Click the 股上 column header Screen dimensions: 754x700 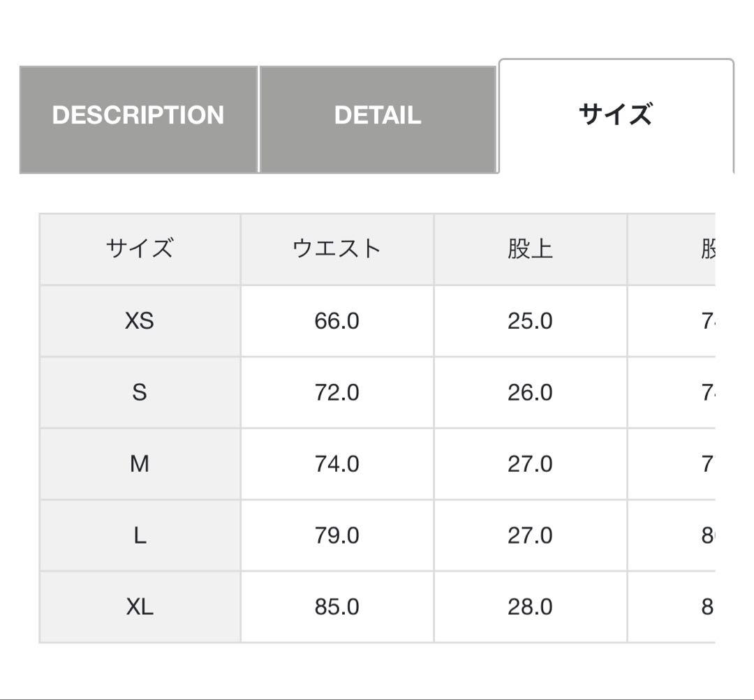point(530,248)
